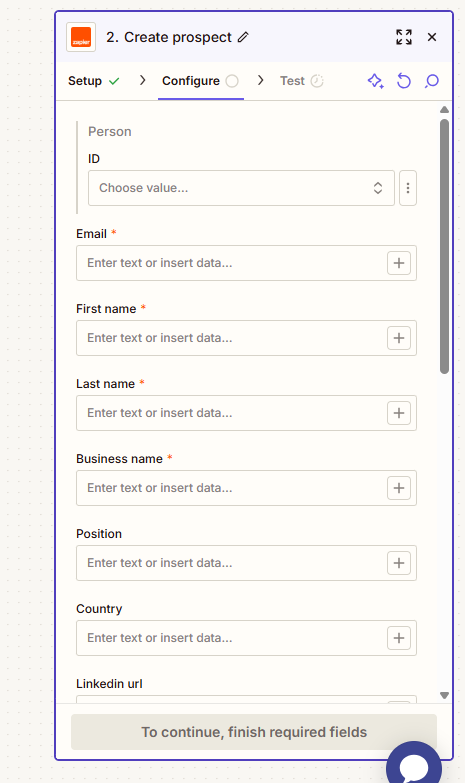The width and height of the screenshot is (465, 783).
Task: Insert data with plus icon in Email field
Action: 399,263
